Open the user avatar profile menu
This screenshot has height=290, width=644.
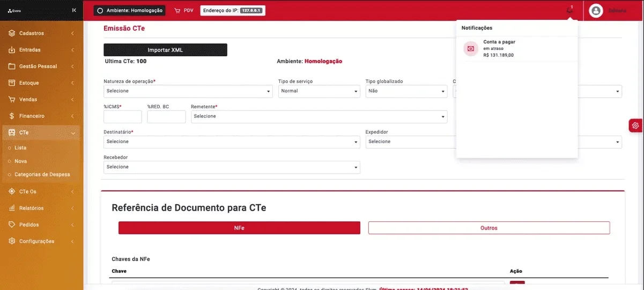[596, 11]
